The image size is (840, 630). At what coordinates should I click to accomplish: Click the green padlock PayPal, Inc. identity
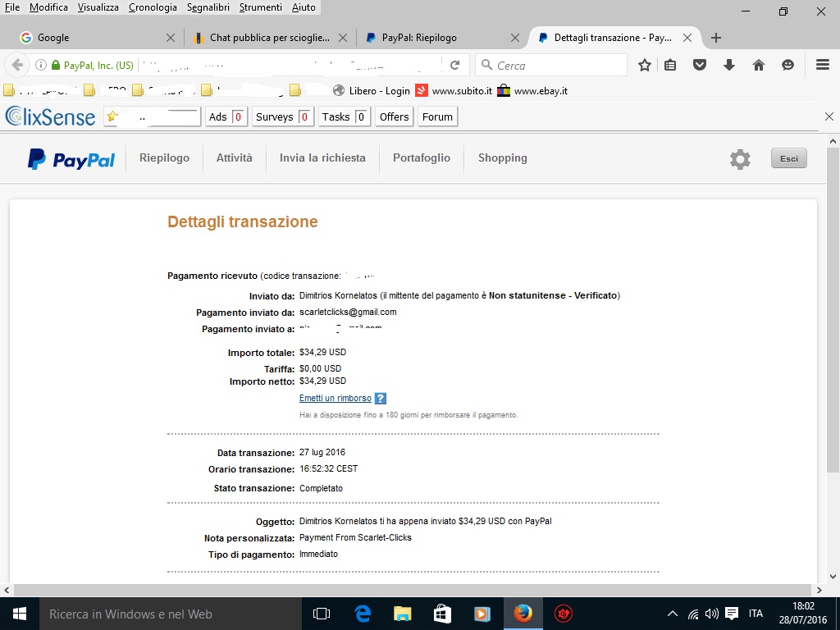[92, 66]
